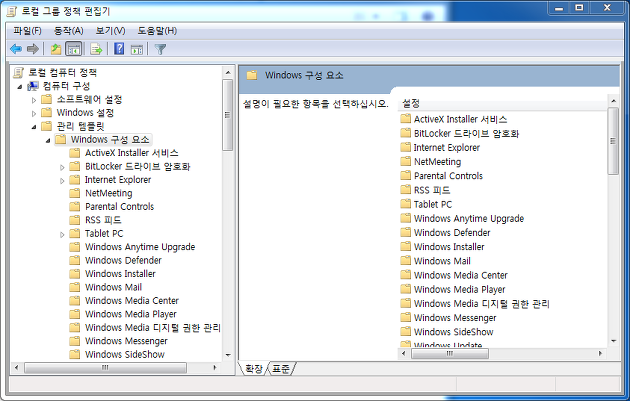Select Windows Anytime Upgrade in right list
This screenshot has height=401, width=630.
pyautogui.click(x=469, y=219)
